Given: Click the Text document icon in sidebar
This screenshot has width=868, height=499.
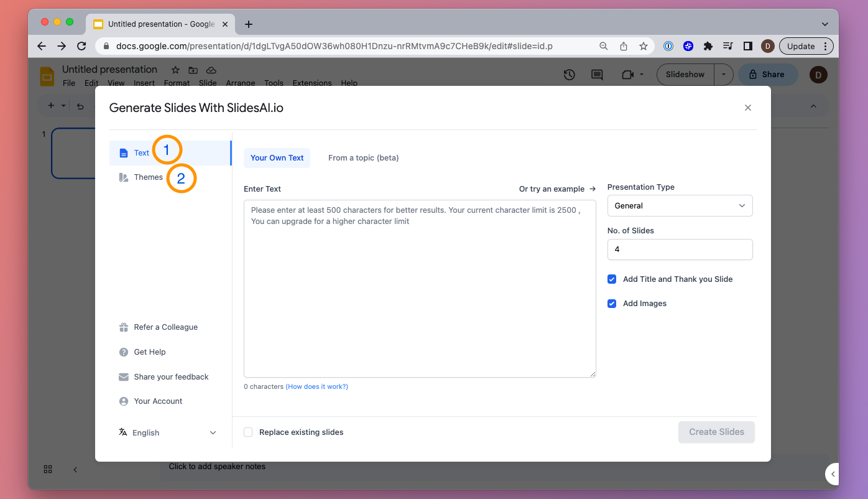Looking at the screenshot, I should point(123,153).
